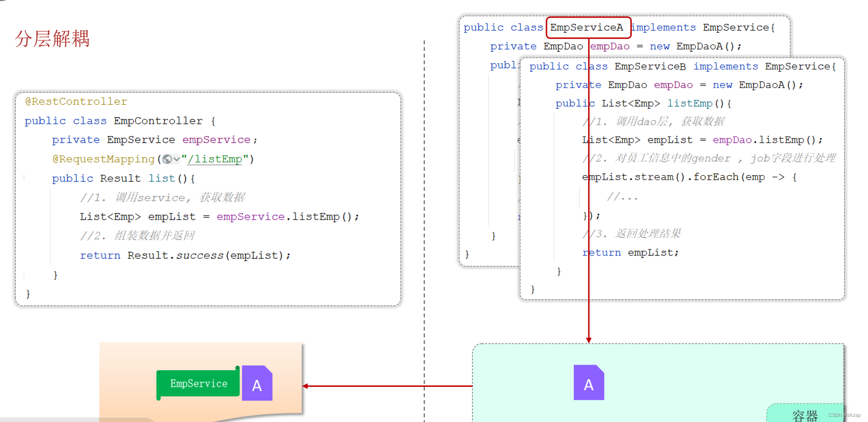Click the "List<Emp> listEmp(){" method in EmpServiceB

tap(667, 104)
